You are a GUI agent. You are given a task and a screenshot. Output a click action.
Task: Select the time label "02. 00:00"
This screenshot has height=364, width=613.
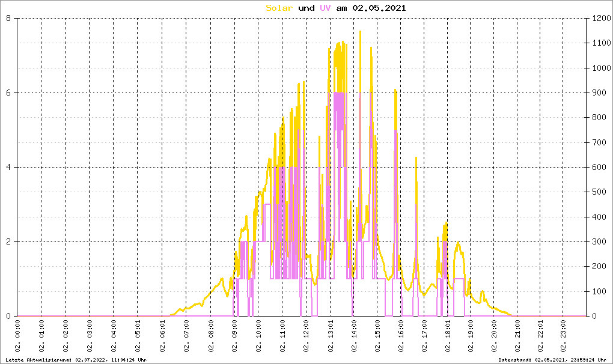coord(17,336)
